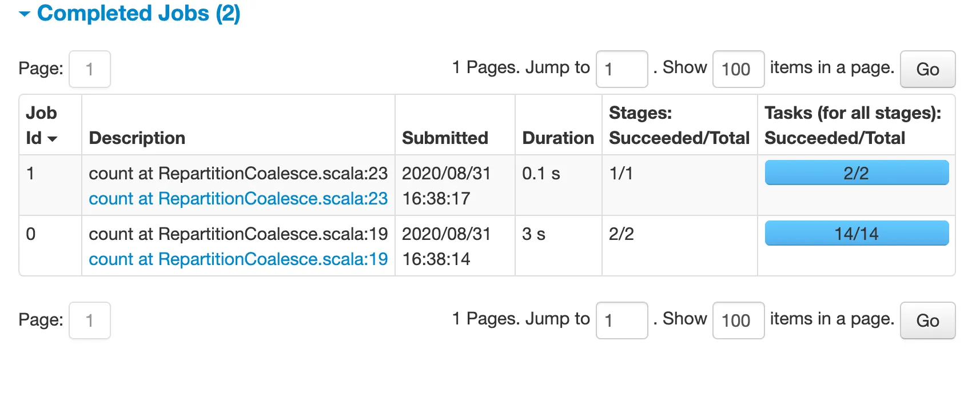The width and height of the screenshot is (980, 401).
Task: Click the top Jump to input box
Action: [622, 69]
